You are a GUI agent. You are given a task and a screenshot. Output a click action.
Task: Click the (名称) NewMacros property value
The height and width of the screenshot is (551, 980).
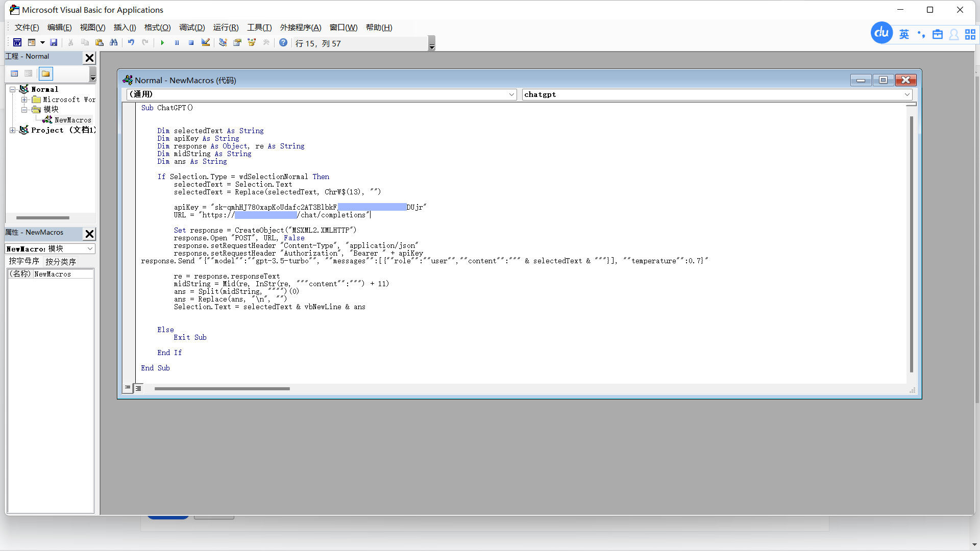pos(63,274)
